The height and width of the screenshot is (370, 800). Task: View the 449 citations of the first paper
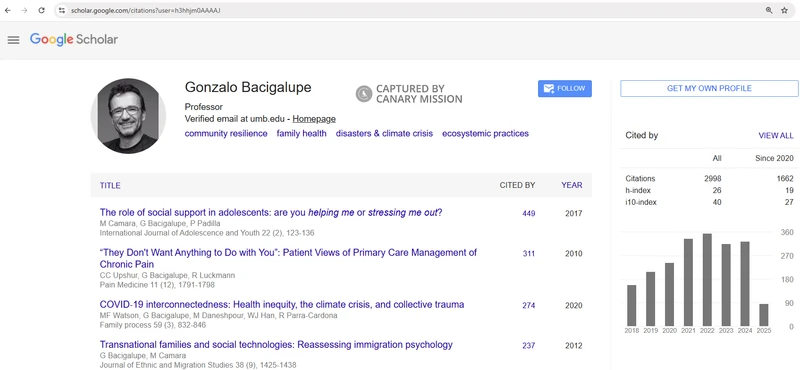tap(529, 213)
